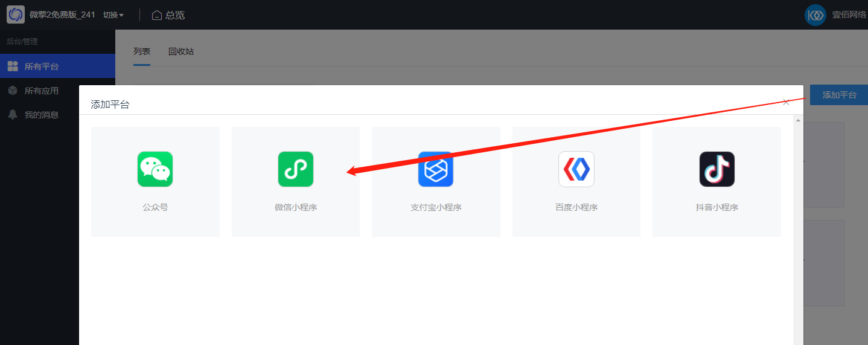Click the 公众号 label text
Viewport: 868px width, 345px height.
click(x=155, y=207)
